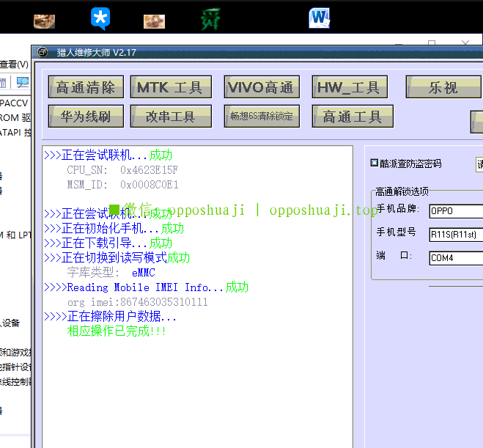Click the 华为线刷 button
Viewport: 483px width, 448px height.
(x=86, y=116)
